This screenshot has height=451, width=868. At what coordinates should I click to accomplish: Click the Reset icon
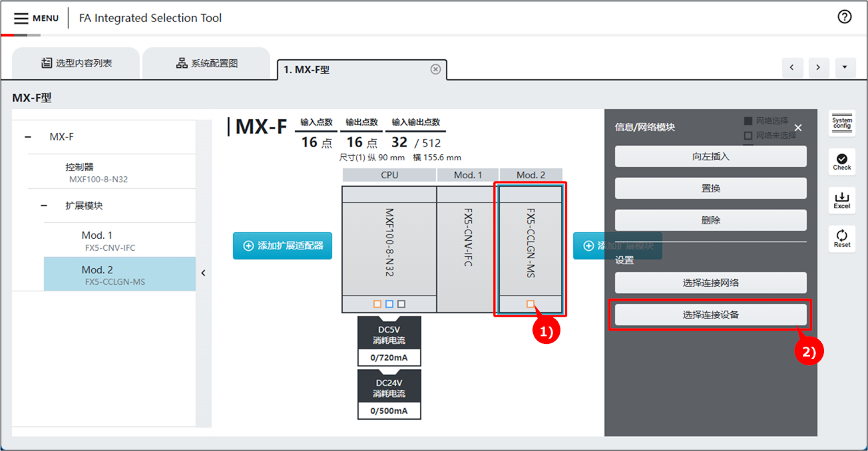tap(841, 238)
